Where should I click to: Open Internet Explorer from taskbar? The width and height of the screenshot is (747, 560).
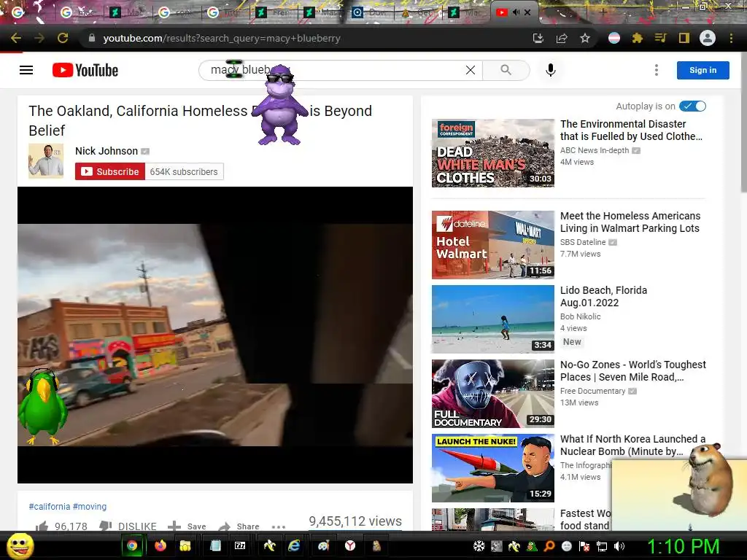[x=294, y=545]
